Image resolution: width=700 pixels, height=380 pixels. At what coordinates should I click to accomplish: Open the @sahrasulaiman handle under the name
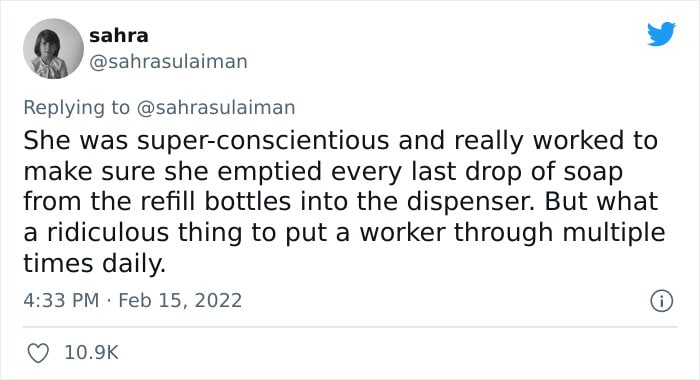tap(168, 61)
